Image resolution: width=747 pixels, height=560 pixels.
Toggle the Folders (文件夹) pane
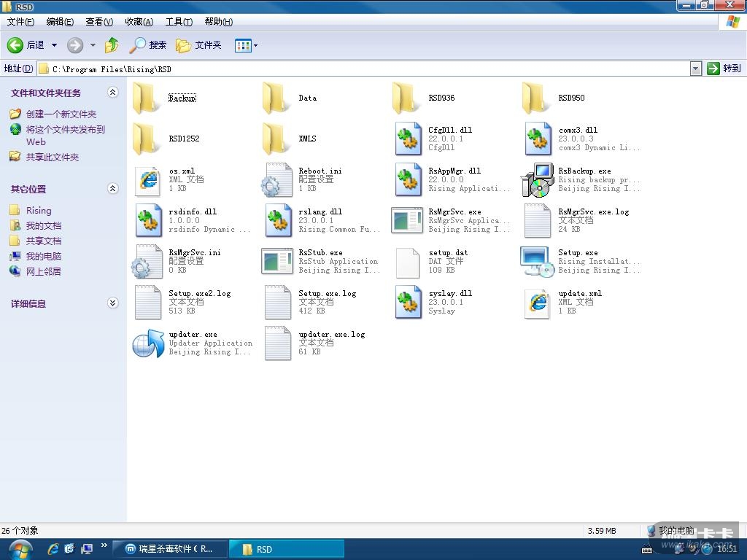pyautogui.click(x=198, y=45)
